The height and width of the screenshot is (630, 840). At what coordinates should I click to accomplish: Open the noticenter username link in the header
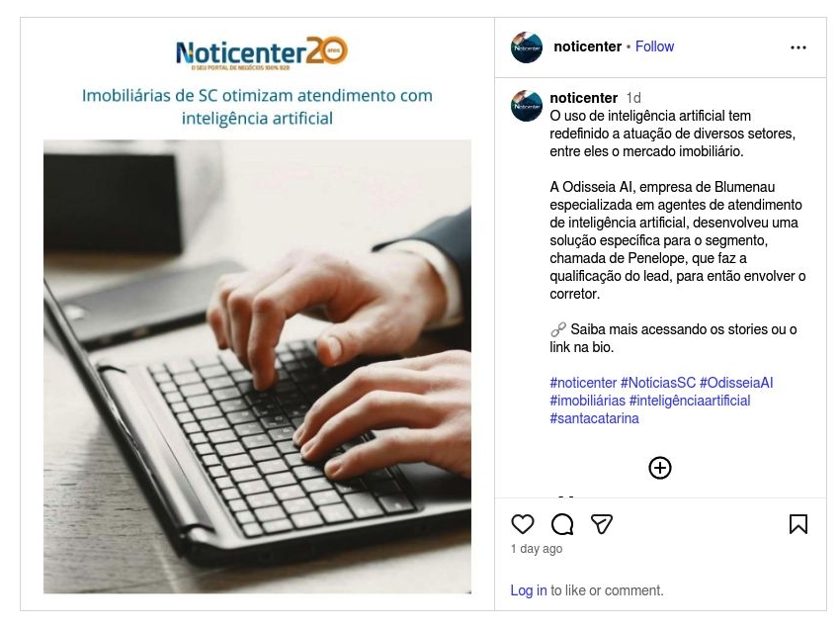[x=587, y=46]
